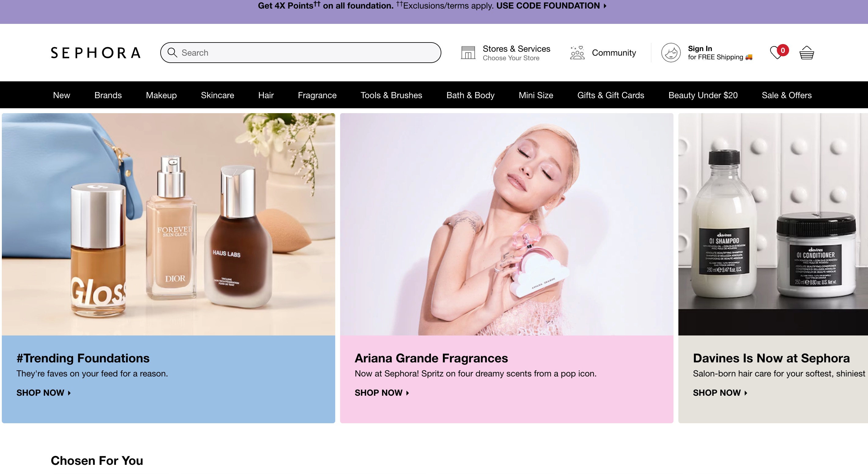Click Choose Your Store text
This screenshot has height=474, width=868.
coord(511,58)
